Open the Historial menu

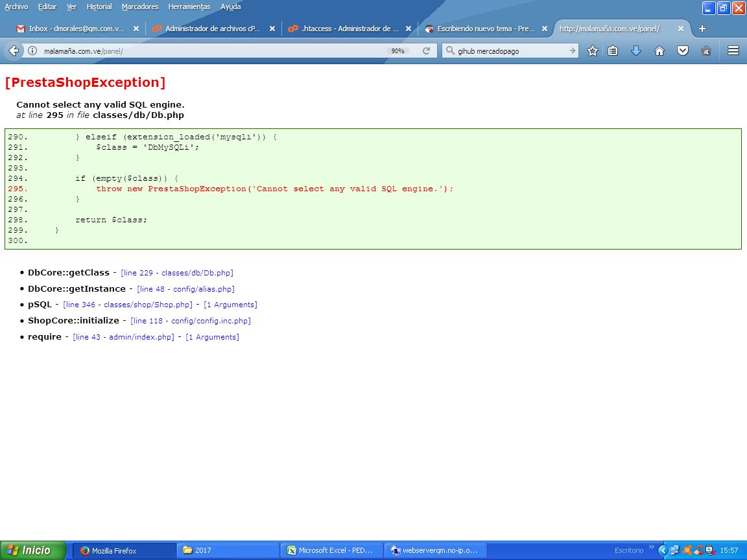tap(99, 6)
